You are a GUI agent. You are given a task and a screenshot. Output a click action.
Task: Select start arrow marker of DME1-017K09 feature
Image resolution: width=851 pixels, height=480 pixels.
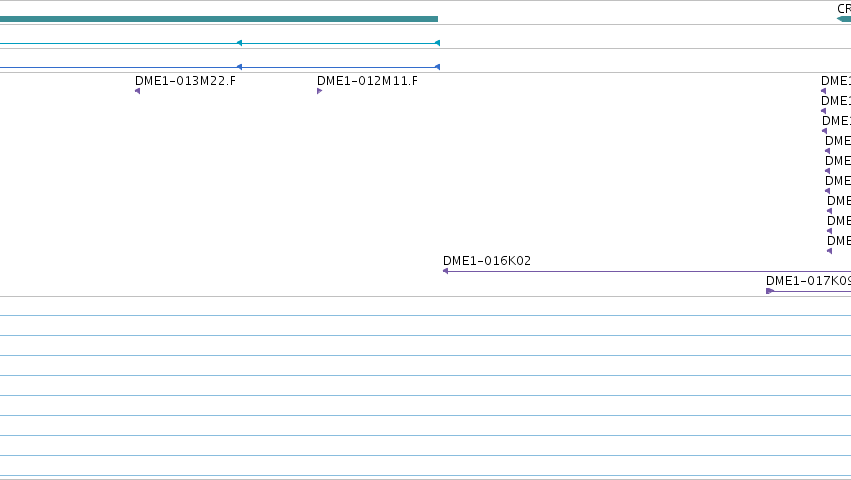tap(770, 291)
